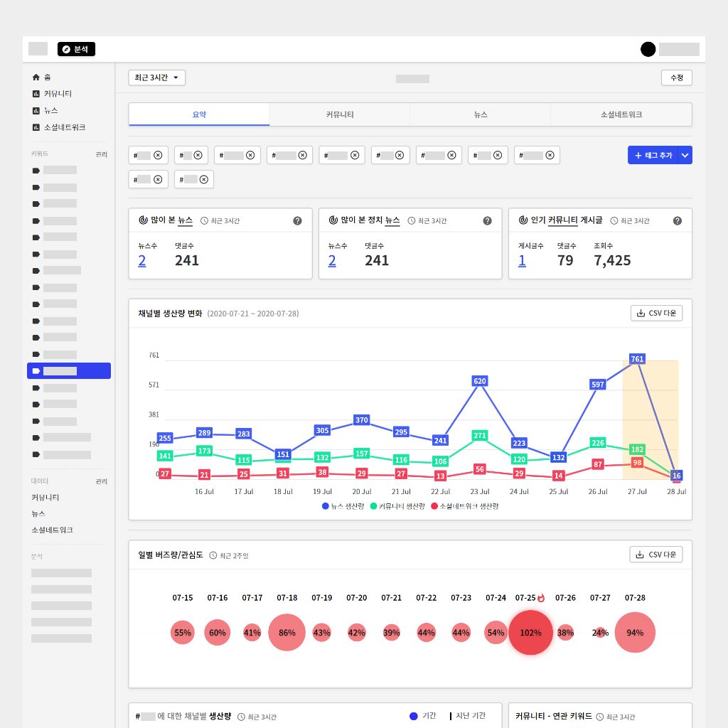Toggle 커뮤니티 생산량 legend series in chart

[397, 506]
